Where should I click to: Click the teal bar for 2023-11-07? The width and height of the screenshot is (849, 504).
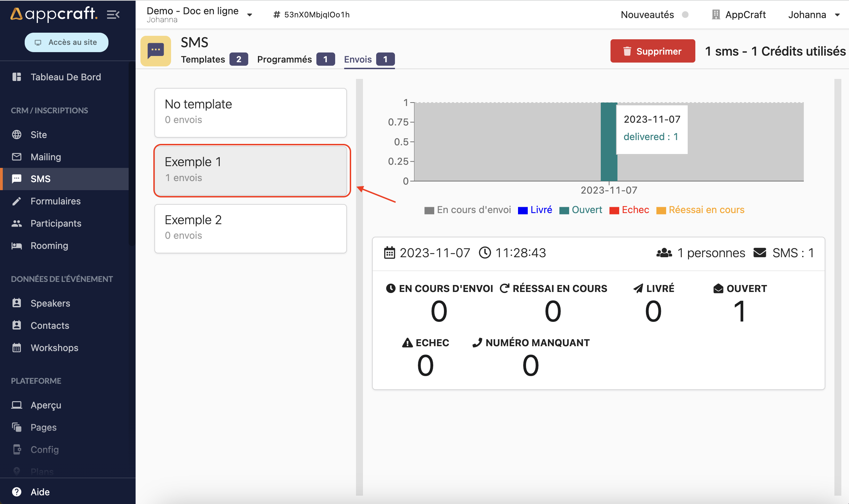point(609,142)
